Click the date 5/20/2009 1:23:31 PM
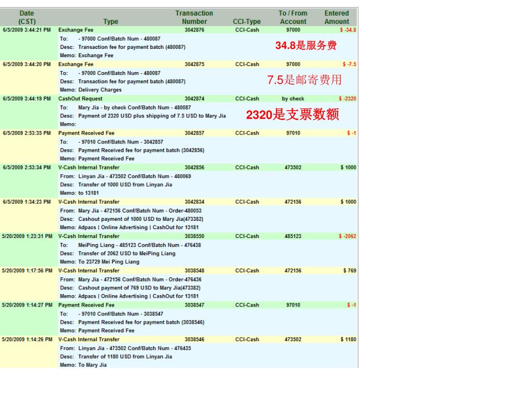 tap(27, 236)
